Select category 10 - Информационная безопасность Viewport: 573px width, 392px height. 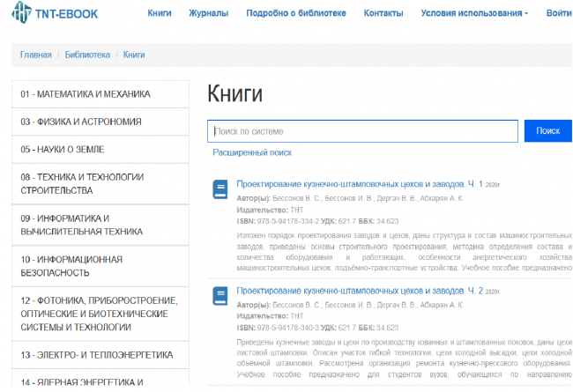[71, 266]
